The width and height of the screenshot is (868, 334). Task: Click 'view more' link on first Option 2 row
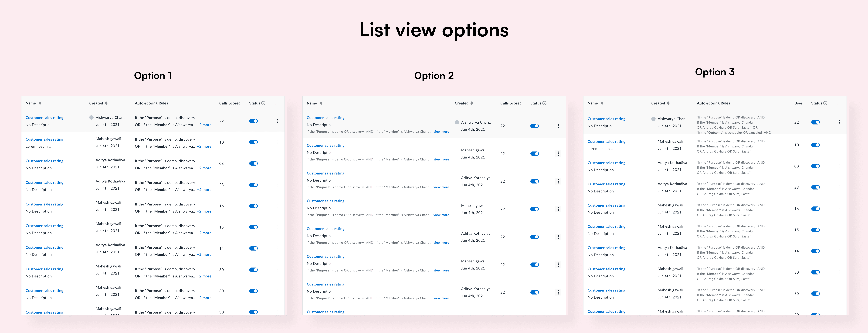[x=441, y=132]
